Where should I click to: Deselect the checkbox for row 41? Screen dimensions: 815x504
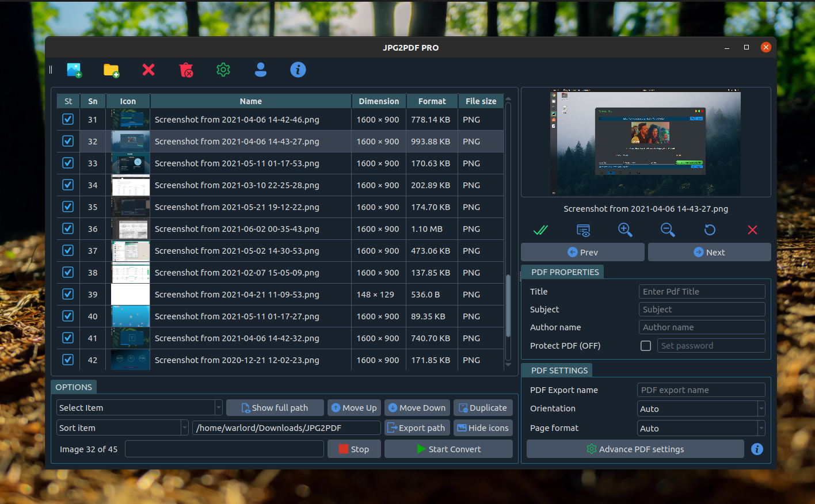(x=68, y=338)
